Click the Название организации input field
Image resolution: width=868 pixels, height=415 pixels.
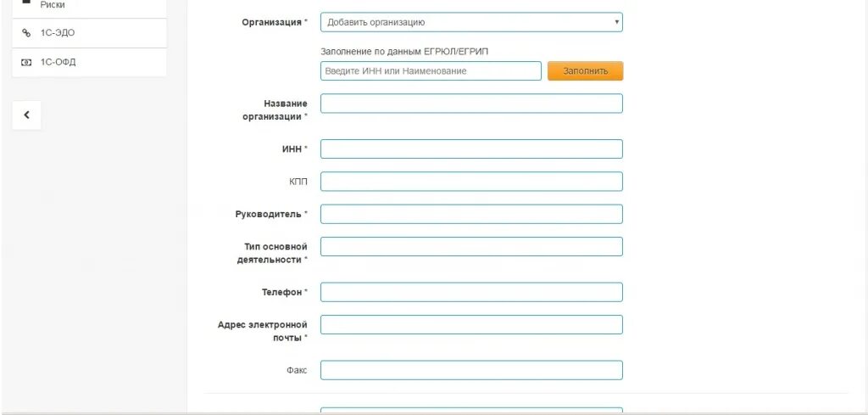(x=471, y=104)
